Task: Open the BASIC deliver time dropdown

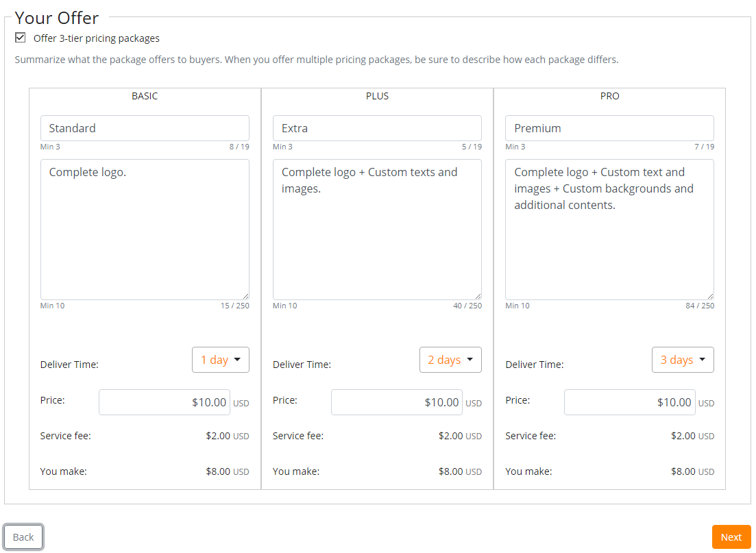Action: click(x=220, y=360)
